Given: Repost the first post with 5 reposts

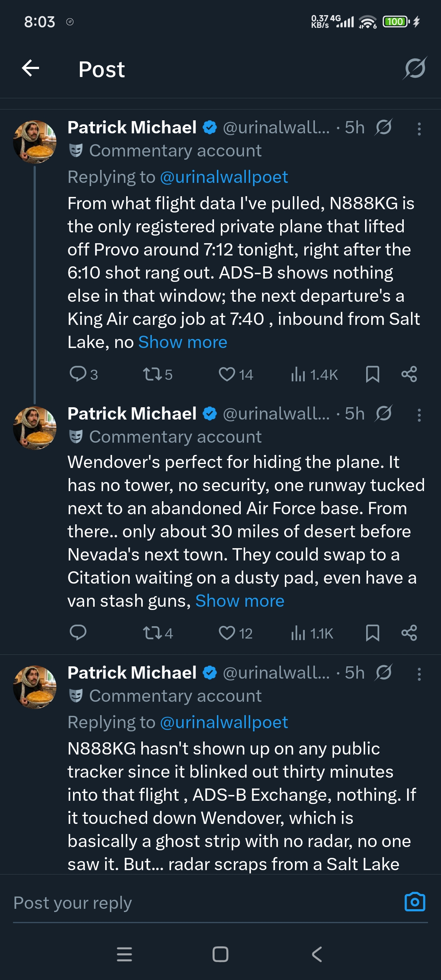Looking at the screenshot, I should [x=153, y=374].
